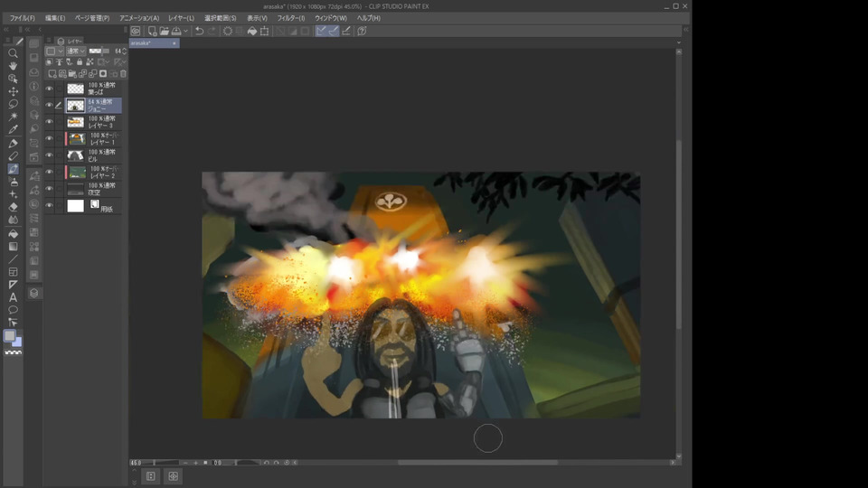Viewport: 868px width, 488px height.
Task: Select the Hand move tool
Action: [13, 66]
